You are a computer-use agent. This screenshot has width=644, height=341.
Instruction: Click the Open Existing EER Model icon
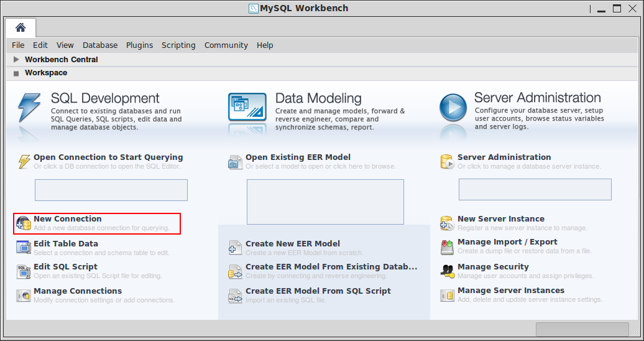coord(236,162)
